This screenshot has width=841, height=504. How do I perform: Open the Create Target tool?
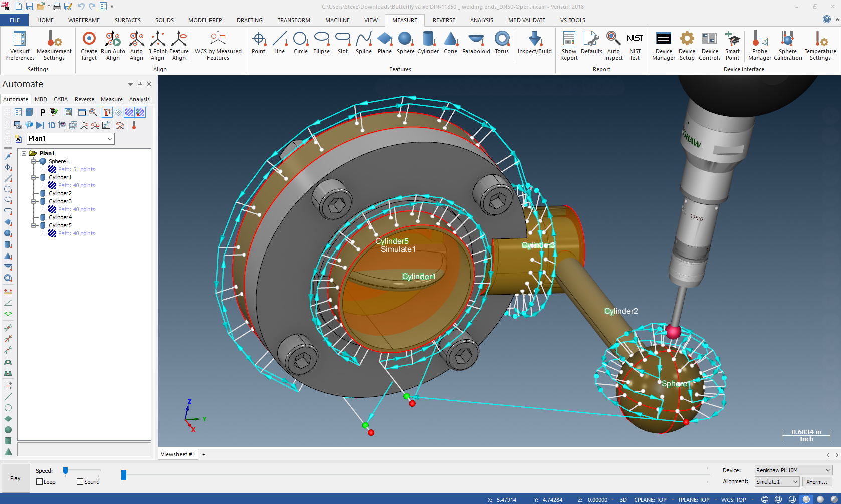89,45
